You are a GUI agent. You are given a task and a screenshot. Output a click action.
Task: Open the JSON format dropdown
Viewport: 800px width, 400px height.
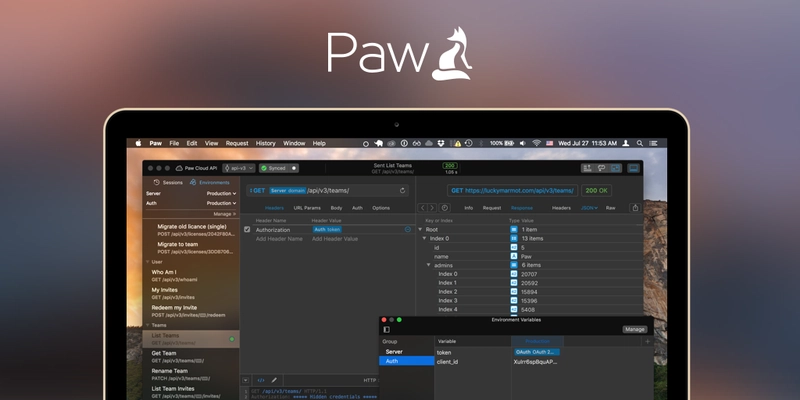click(589, 208)
